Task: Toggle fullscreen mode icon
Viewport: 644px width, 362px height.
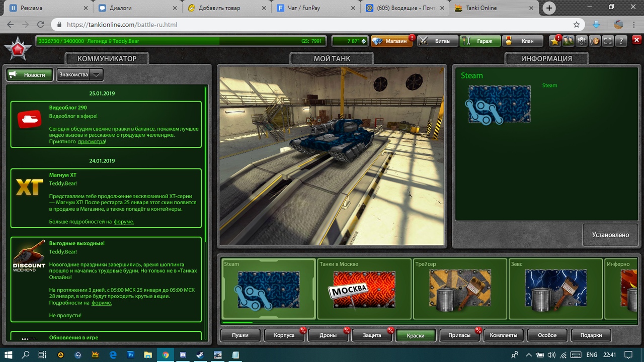Action: [x=608, y=41]
